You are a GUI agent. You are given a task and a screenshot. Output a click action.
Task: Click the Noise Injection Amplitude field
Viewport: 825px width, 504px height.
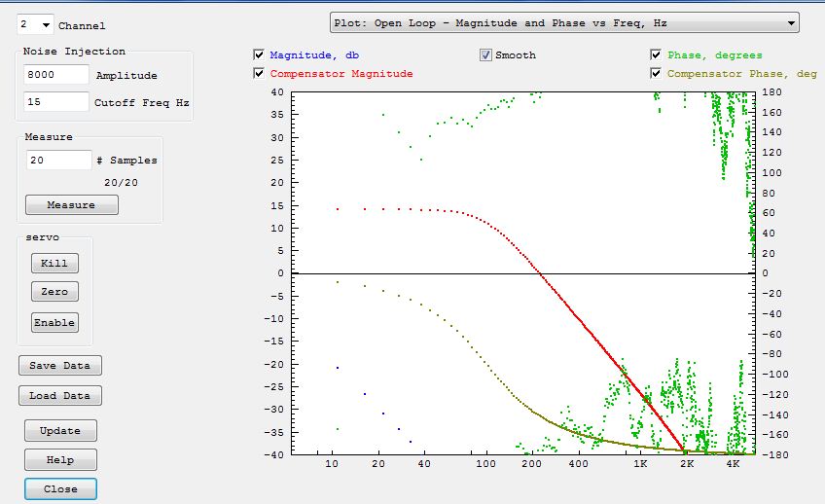[56, 75]
